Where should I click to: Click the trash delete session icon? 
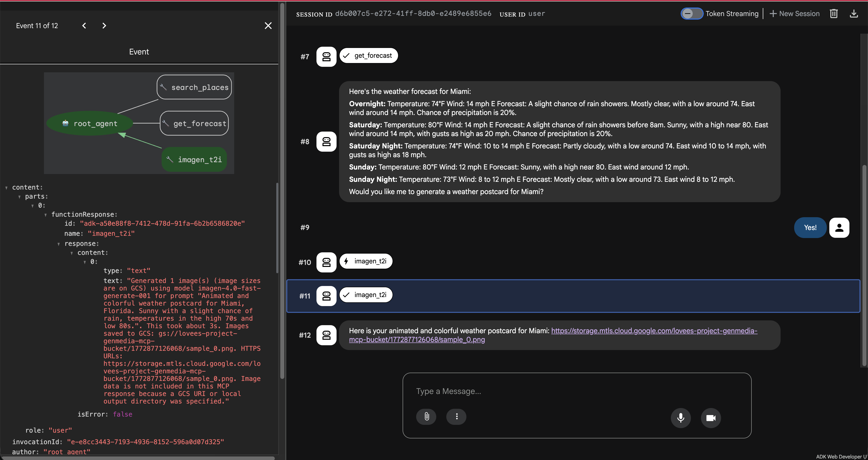coord(834,14)
